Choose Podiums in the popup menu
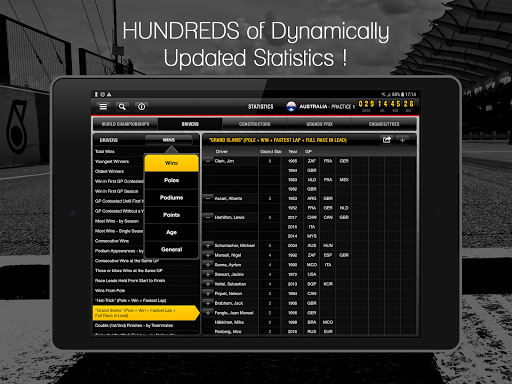Viewport: 512px width, 384px height. 171,198
